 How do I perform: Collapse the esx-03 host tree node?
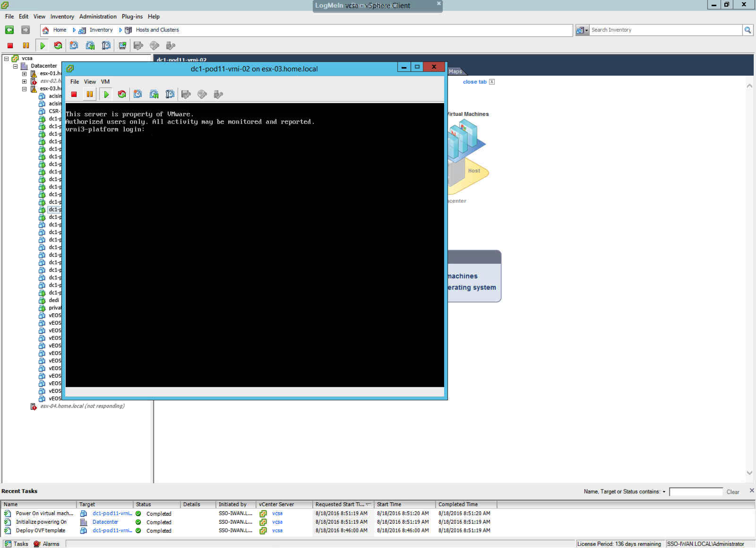point(24,89)
